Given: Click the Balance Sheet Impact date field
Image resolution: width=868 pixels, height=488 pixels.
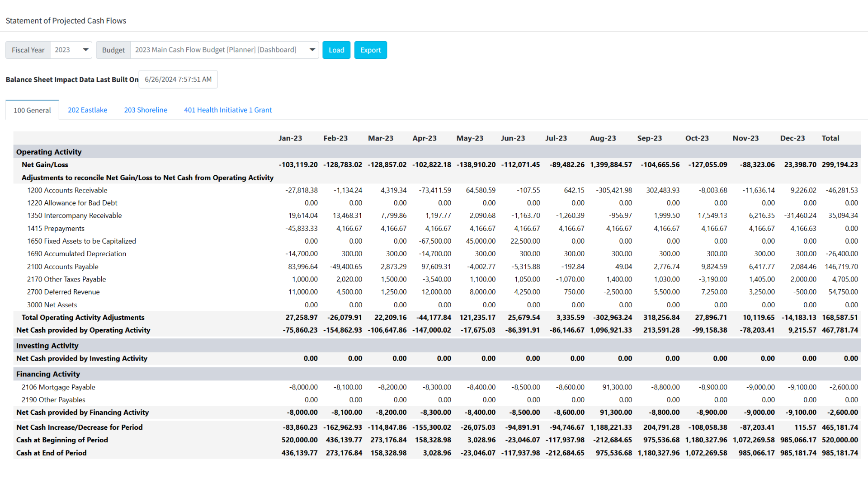Looking at the screenshot, I should click(x=178, y=79).
